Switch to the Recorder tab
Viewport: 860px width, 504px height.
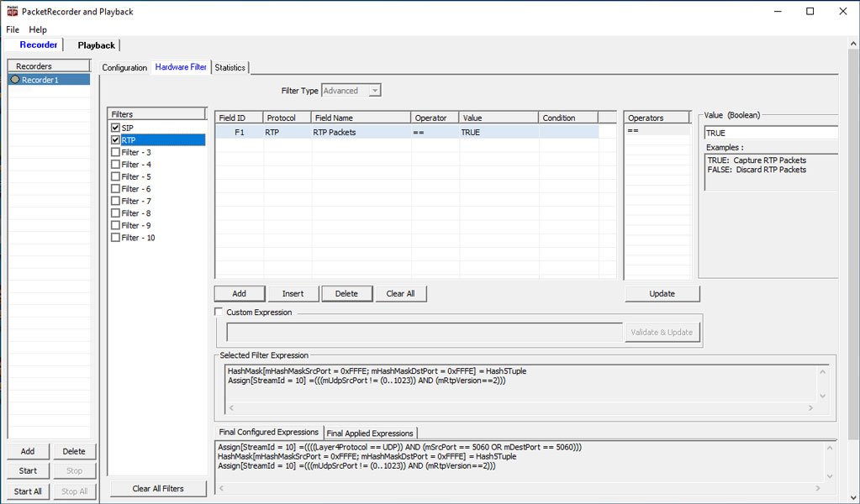click(39, 45)
